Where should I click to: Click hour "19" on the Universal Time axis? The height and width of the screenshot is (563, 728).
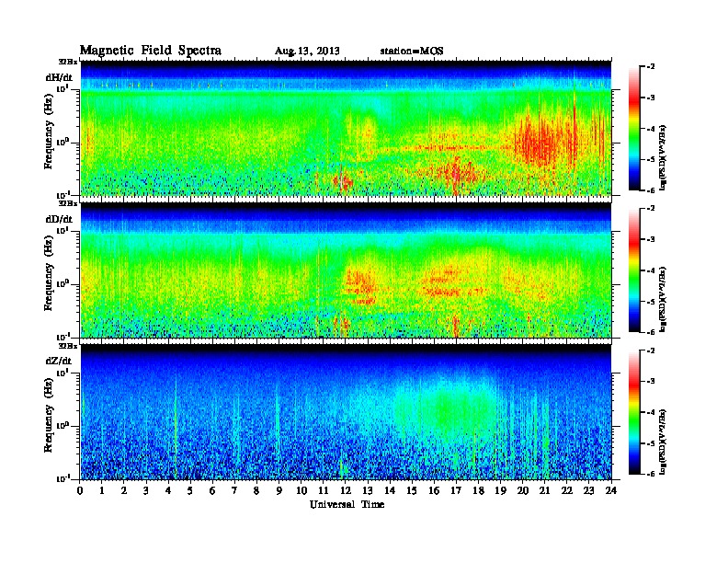pyautogui.click(x=500, y=490)
